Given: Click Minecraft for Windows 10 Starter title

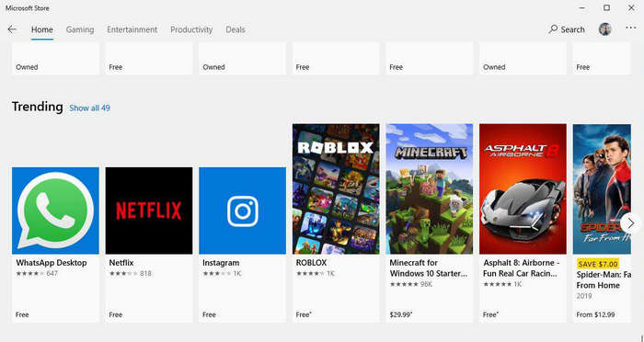Looking at the screenshot, I should coord(429,268).
